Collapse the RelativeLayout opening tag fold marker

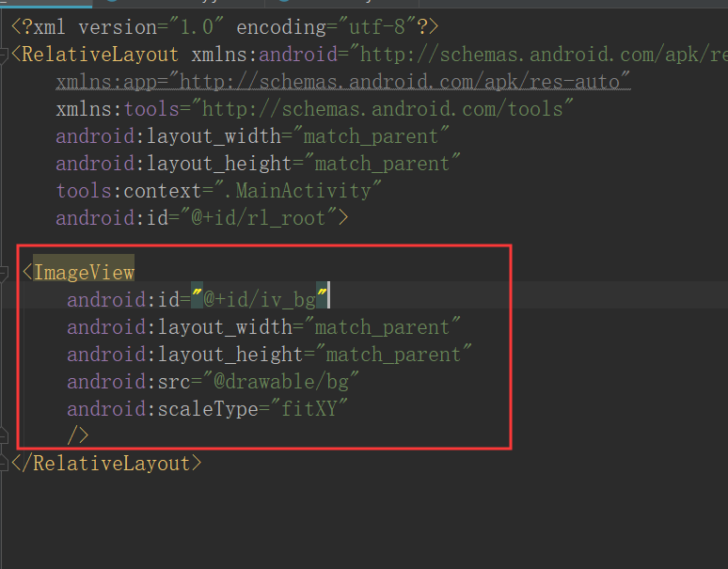pyautogui.click(x=3, y=55)
